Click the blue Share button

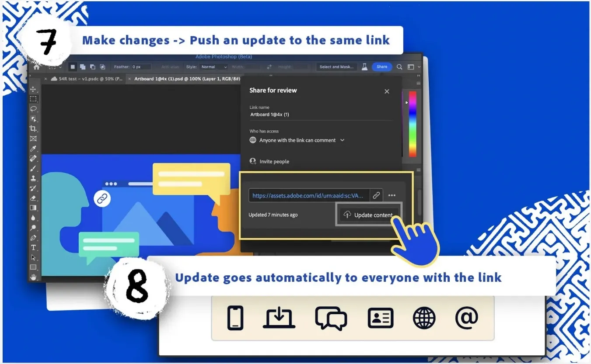[x=382, y=67]
